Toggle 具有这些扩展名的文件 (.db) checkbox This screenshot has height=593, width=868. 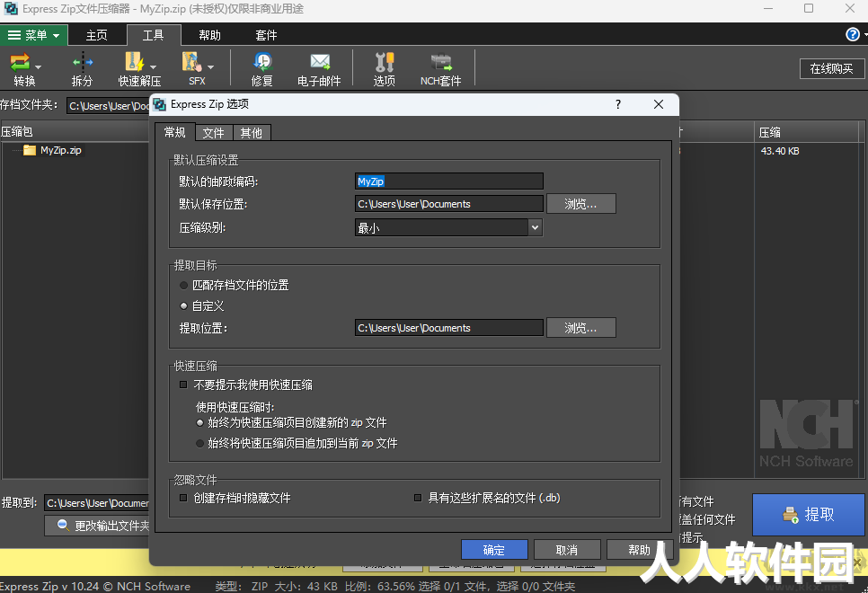coord(418,498)
